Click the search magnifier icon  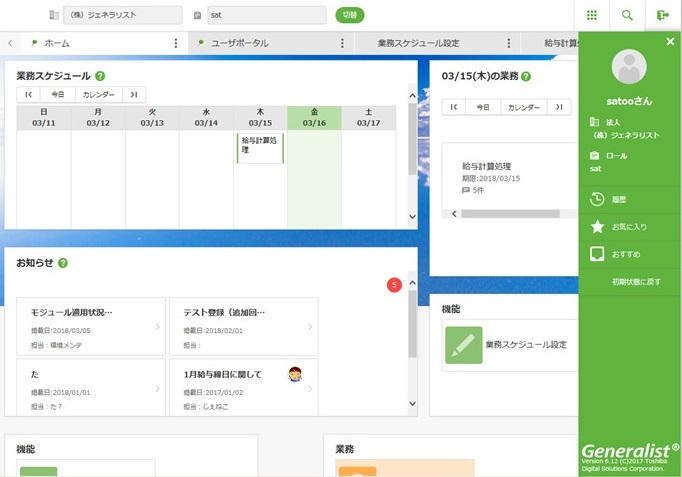point(627,15)
